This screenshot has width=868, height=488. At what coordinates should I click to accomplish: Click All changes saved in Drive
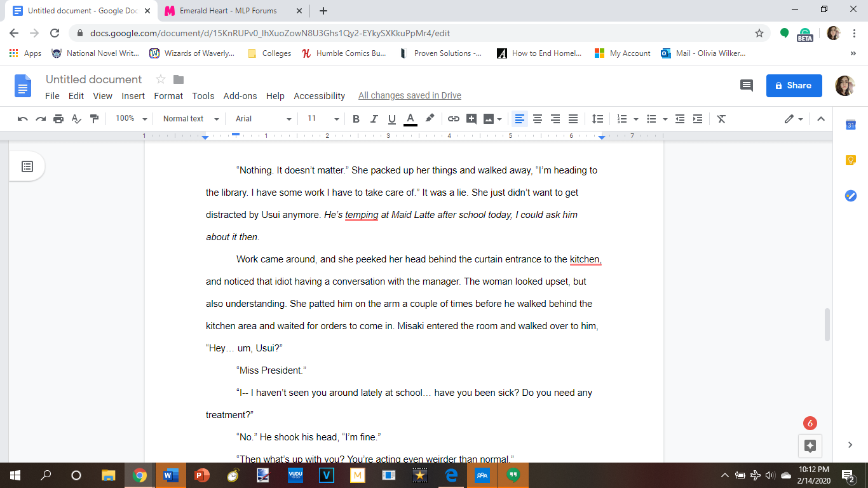point(410,96)
